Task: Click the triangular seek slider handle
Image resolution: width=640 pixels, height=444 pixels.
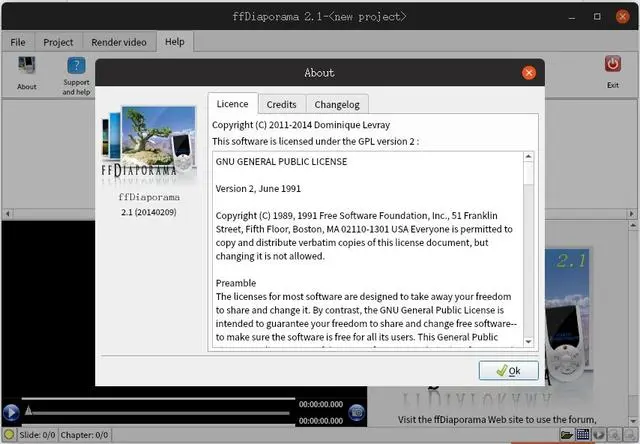Action: tap(28, 411)
